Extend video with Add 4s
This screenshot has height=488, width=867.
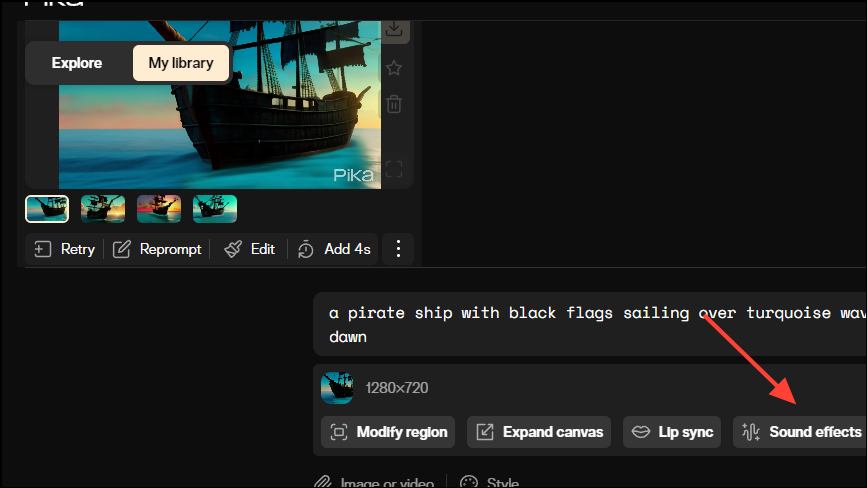click(334, 249)
